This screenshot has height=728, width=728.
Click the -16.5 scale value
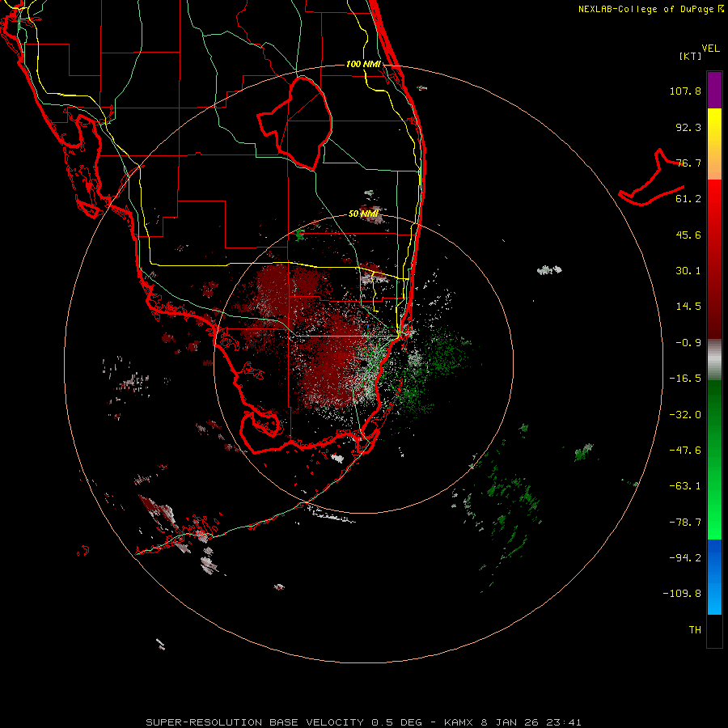pyautogui.click(x=685, y=379)
